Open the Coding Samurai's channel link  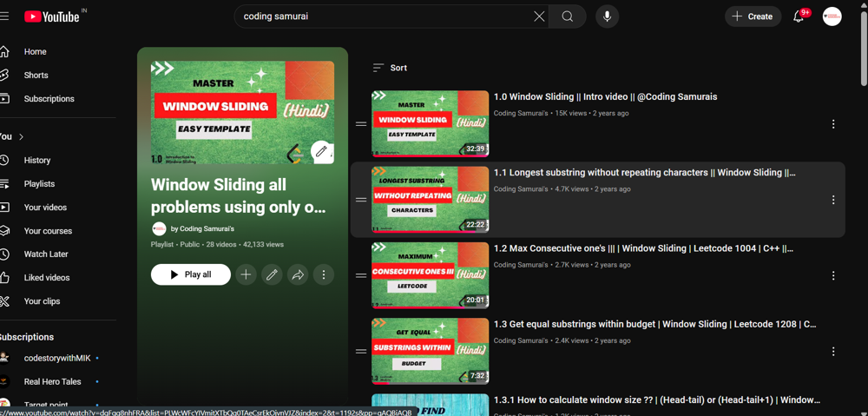207,229
